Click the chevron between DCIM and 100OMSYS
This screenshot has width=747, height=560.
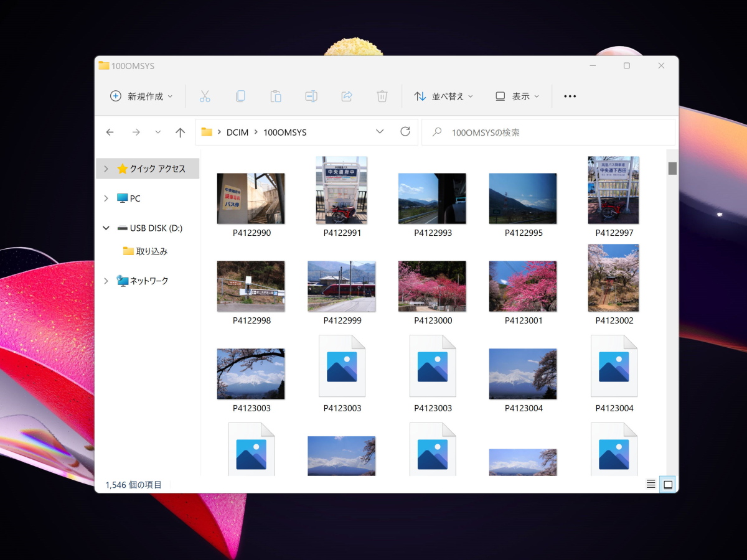click(x=256, y=132)
